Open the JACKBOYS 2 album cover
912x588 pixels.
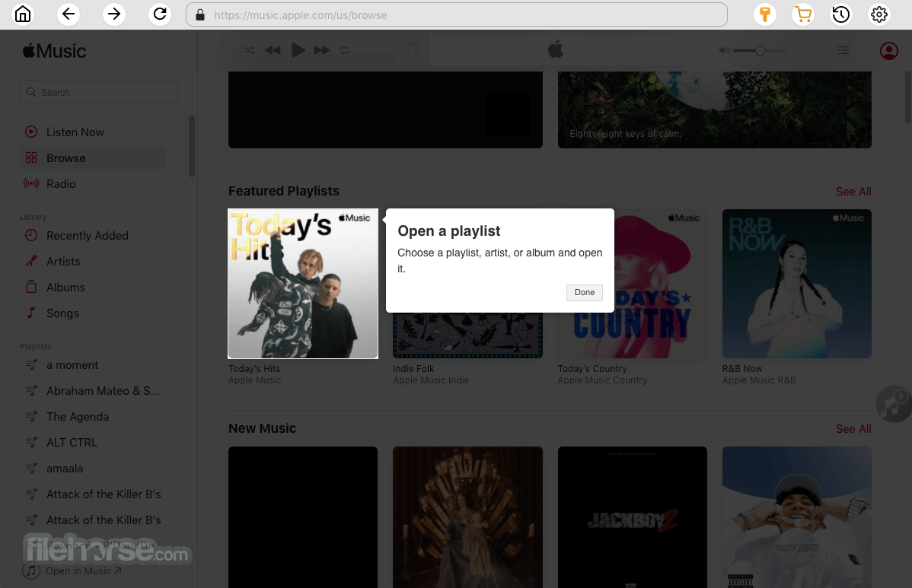(633, 517)
